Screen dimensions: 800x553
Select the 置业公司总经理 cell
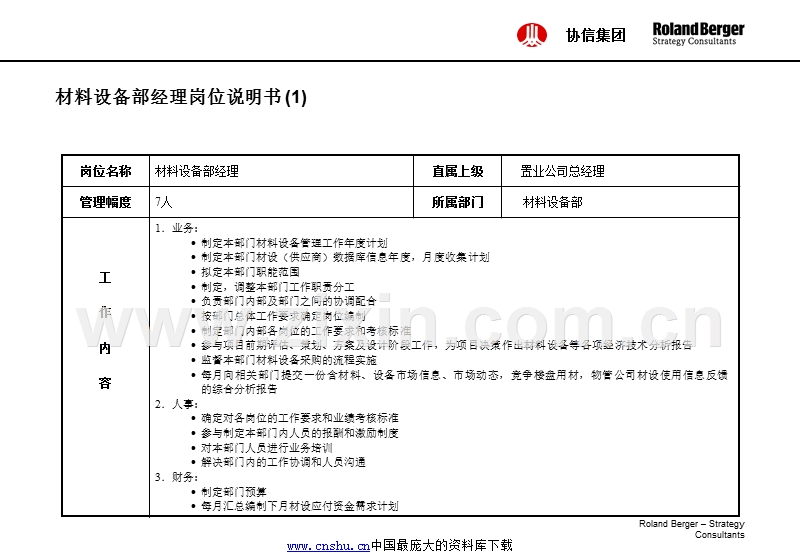[620, 171]
